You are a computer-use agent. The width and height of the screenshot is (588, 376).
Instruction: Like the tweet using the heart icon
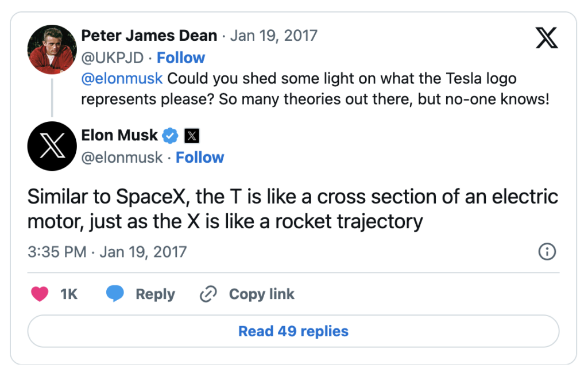click(39, 294)
